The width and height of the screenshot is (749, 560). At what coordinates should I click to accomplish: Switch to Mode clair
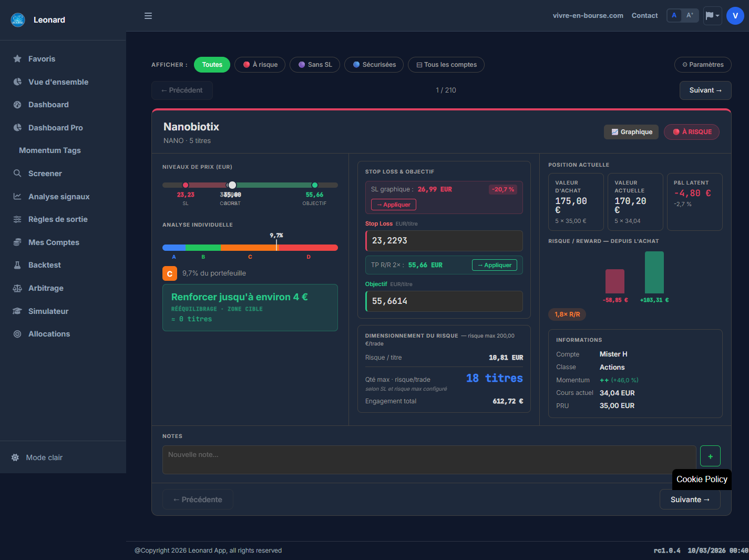44,457
